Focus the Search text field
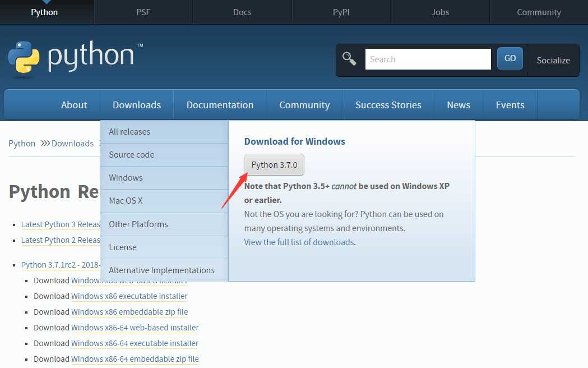 [428, 59]
